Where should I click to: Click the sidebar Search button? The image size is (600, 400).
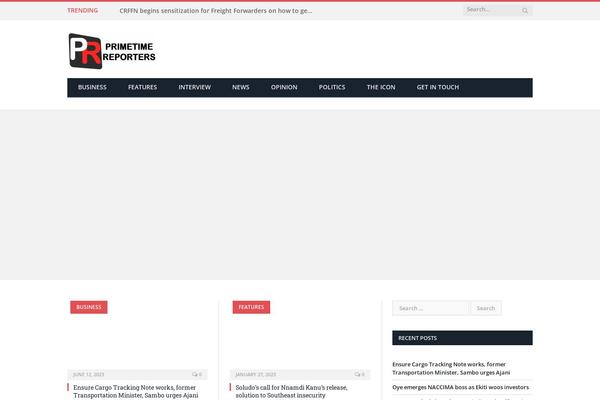(486, 308)
